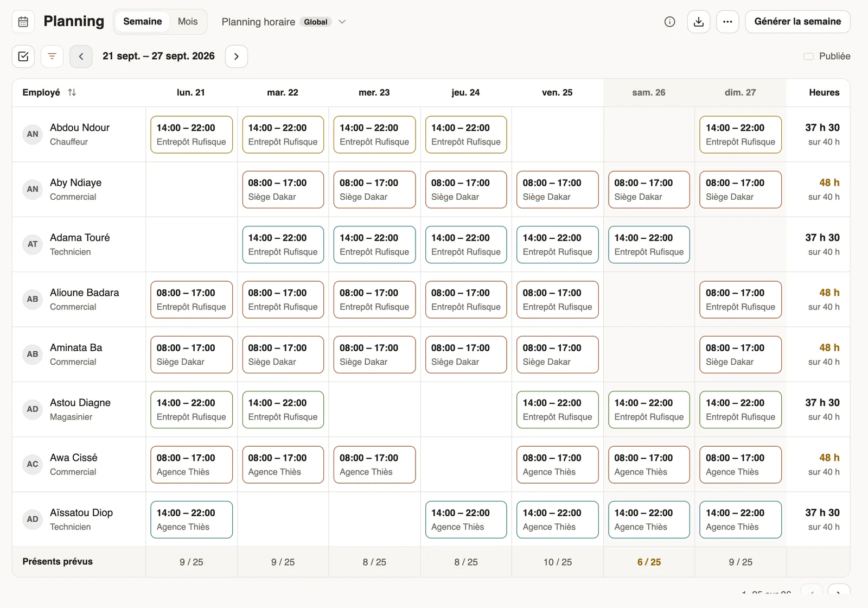Click Aby Ndiaye's 48 h total
Screen dimensions: 868x608
pos(829,182)
